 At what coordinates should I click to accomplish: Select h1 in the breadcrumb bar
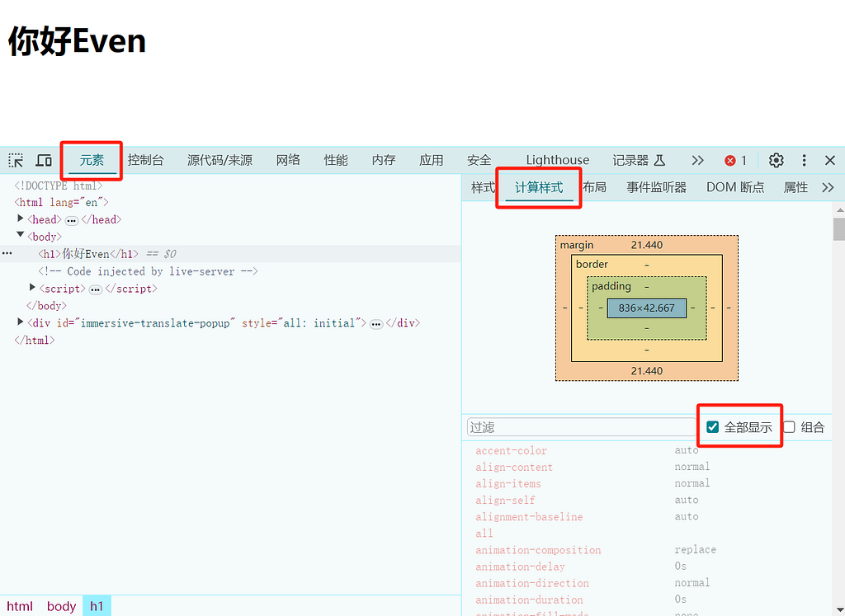(97, 606)
